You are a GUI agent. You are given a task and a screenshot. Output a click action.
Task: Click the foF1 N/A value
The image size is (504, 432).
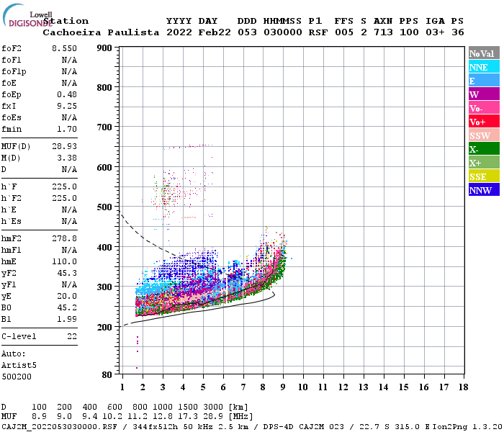pos(69,60)
